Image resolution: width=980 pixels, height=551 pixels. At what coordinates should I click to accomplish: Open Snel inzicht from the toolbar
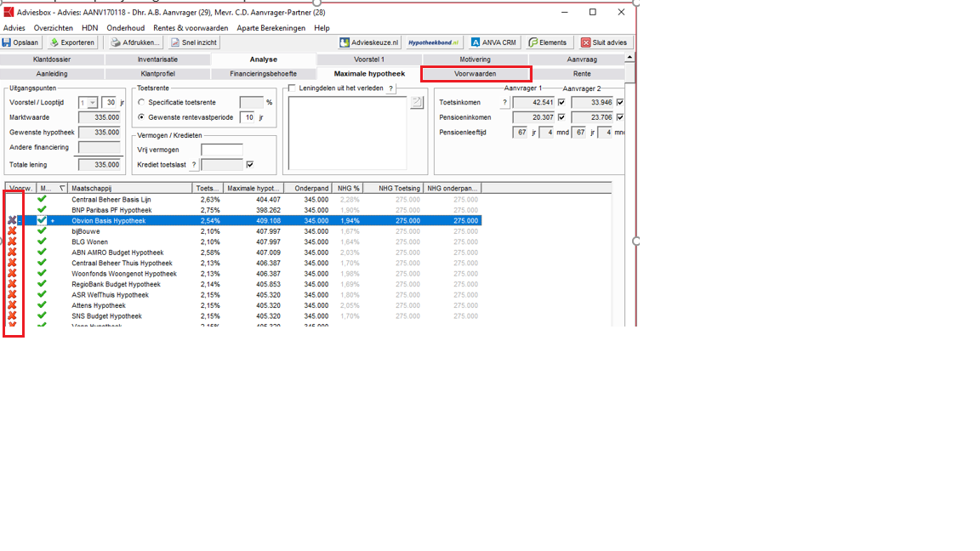point(194,43)
